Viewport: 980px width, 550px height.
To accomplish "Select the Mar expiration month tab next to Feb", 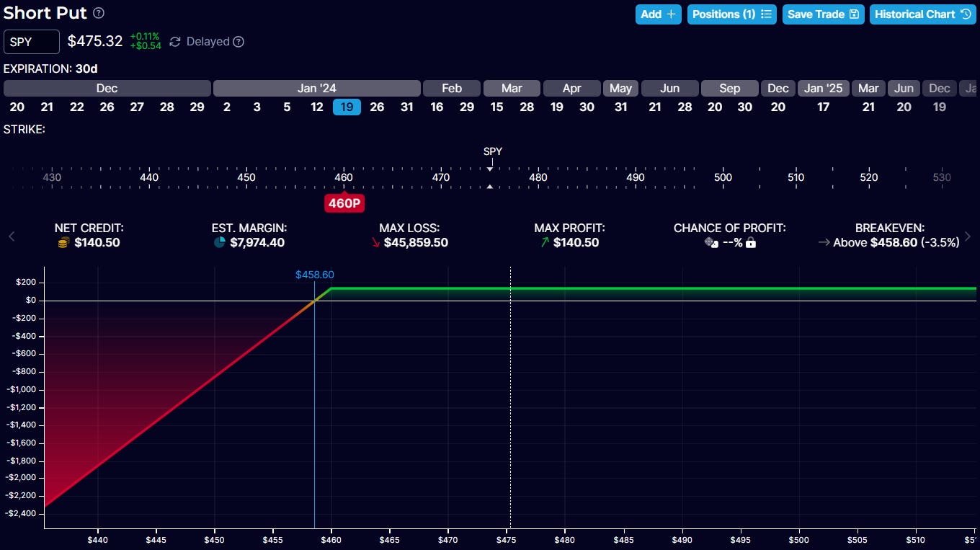I will click(x=512, y=88).
